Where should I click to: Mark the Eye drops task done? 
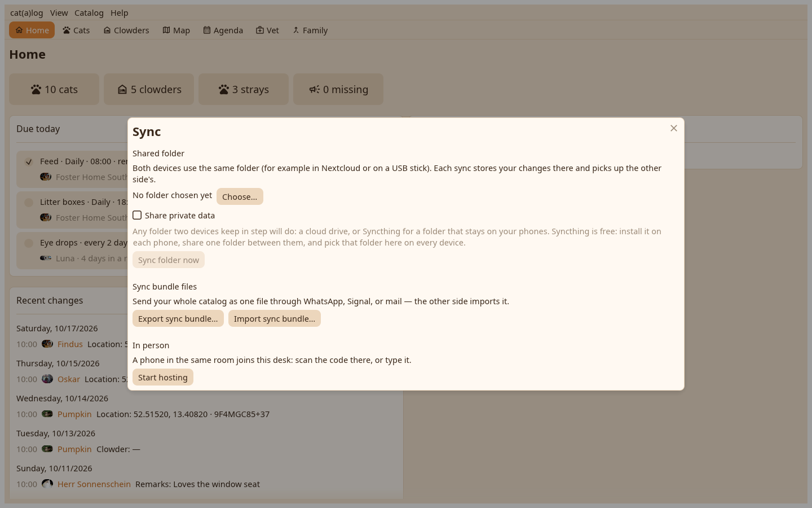tap(29, 243)
